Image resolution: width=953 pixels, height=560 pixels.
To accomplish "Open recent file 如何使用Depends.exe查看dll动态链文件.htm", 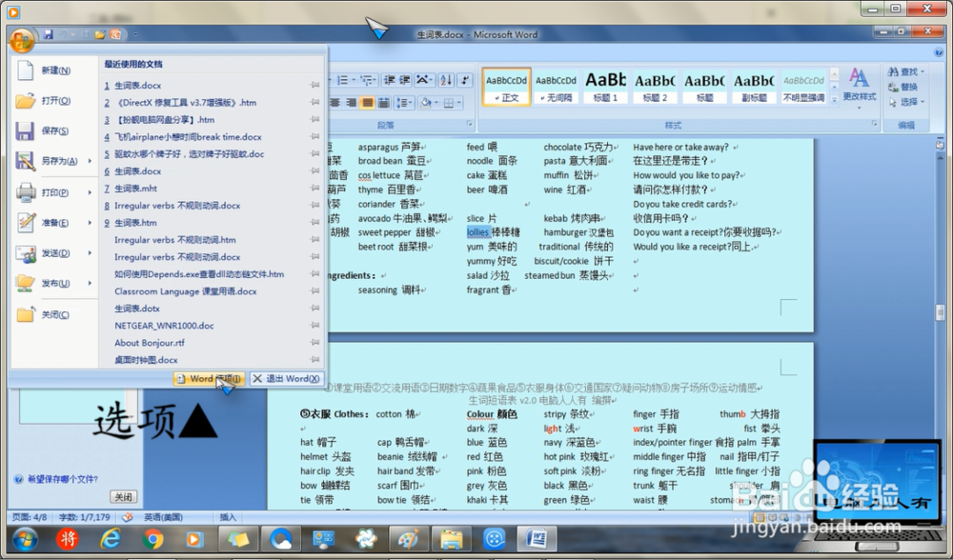I will point(199,274).
